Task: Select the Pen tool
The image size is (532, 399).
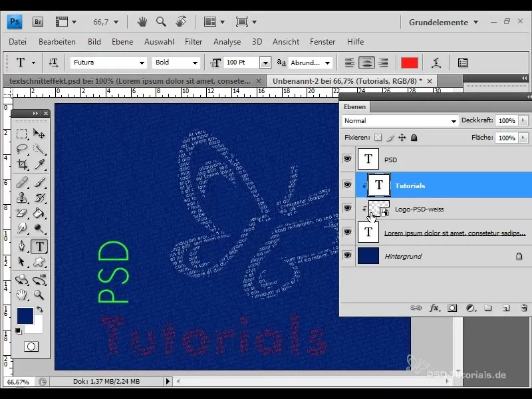Action: coord(22,246)
